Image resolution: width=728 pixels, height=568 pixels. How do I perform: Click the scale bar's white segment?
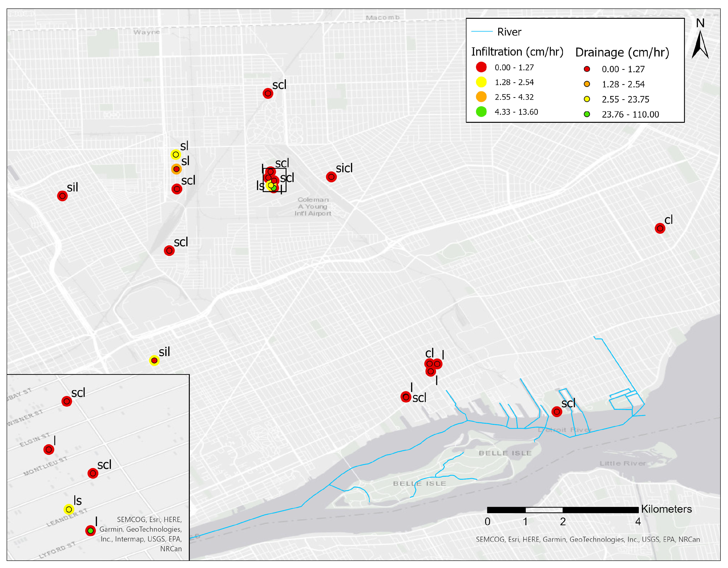(544, 510)
